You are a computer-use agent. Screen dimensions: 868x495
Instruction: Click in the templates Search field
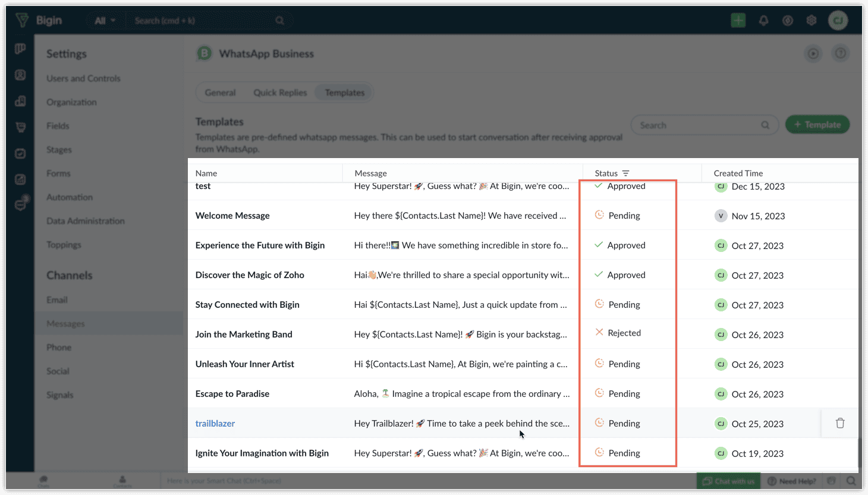[x=705, y=125]
